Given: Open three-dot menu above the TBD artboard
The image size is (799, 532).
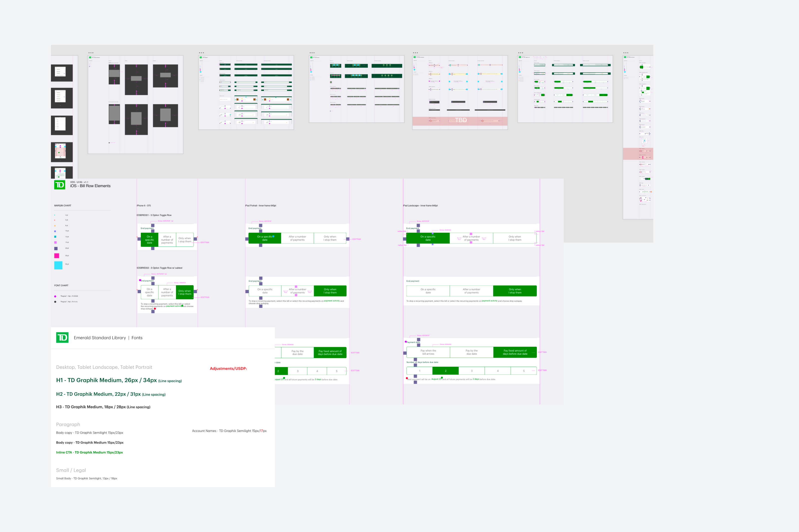Looking at the screenshot, I should click(x=415, y=53).
